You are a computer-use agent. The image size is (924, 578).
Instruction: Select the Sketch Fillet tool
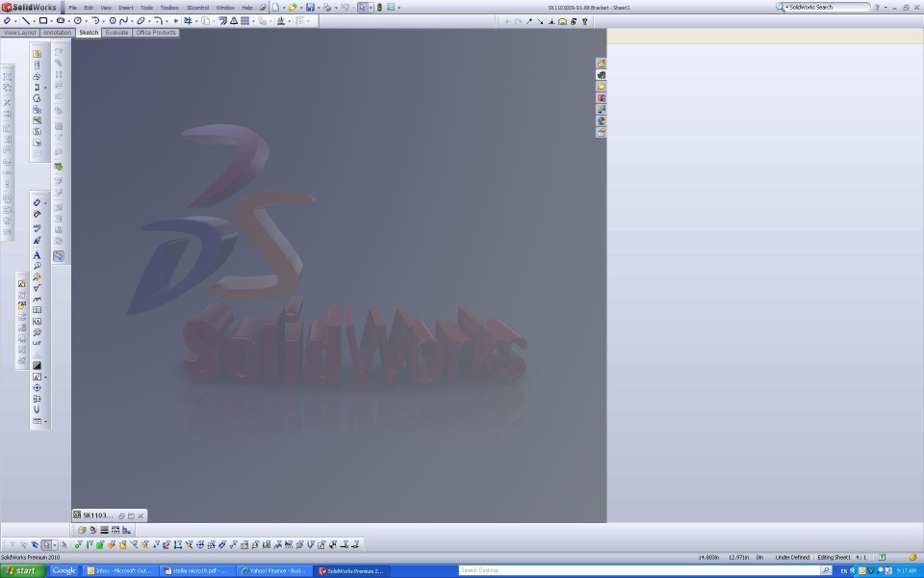click(158, 20)
